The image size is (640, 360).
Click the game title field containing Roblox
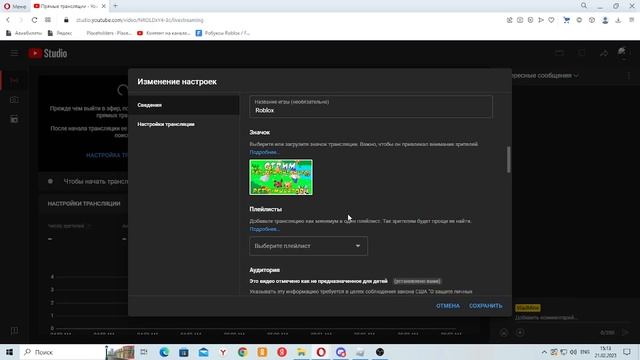tap(371, 107)
